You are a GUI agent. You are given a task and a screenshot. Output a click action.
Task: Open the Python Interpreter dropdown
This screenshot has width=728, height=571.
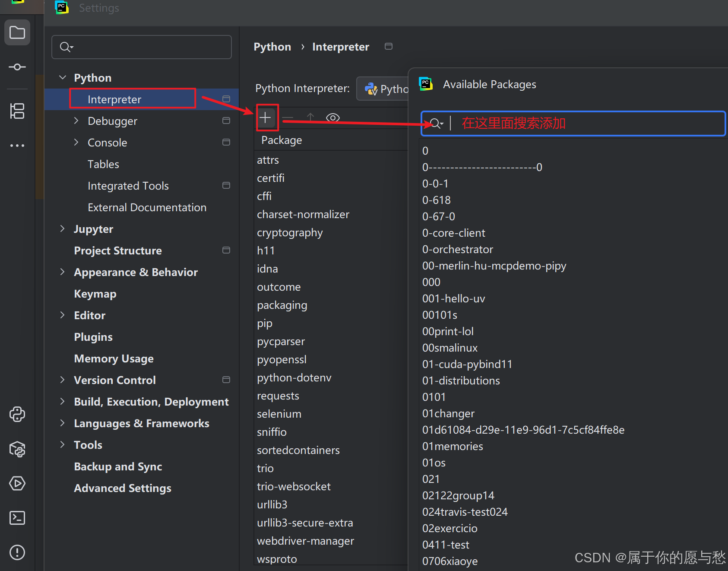tap(383, 89)
